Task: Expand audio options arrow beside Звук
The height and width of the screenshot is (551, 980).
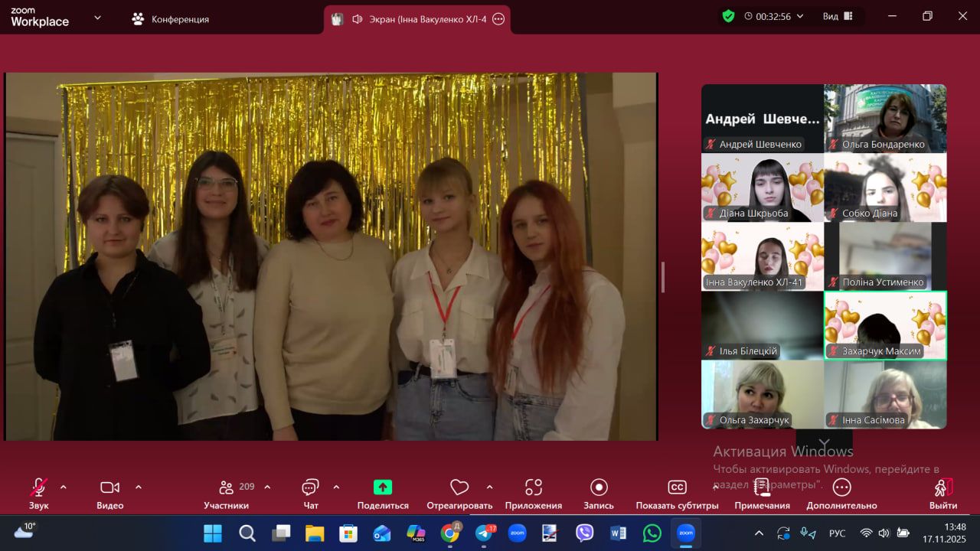Action: pyautogui.click(x=63, y=487)
